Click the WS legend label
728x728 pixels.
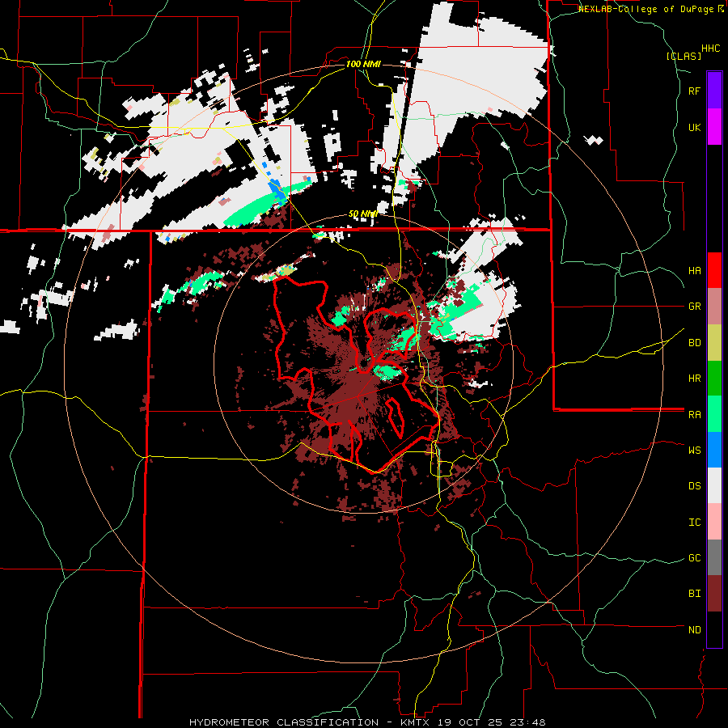[x=695, y=450]
